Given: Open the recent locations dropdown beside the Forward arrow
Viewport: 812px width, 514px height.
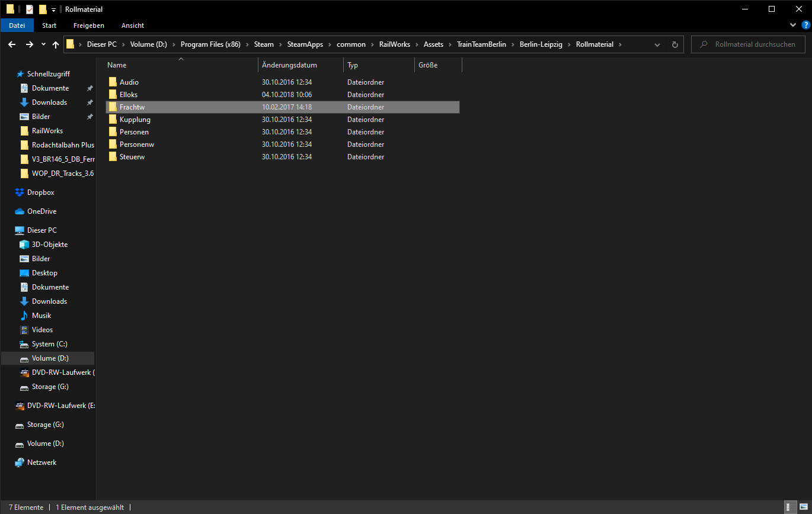Looking at the screenshot, I should pyautogui.click(x=43, y=44).
